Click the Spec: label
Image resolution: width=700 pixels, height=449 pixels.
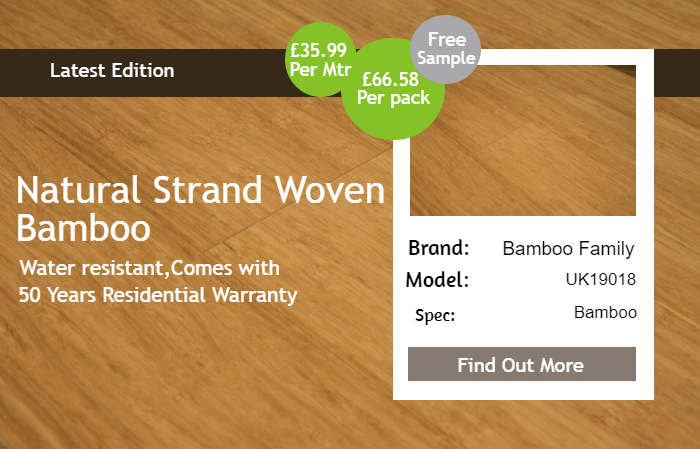[x=435, y=316]
